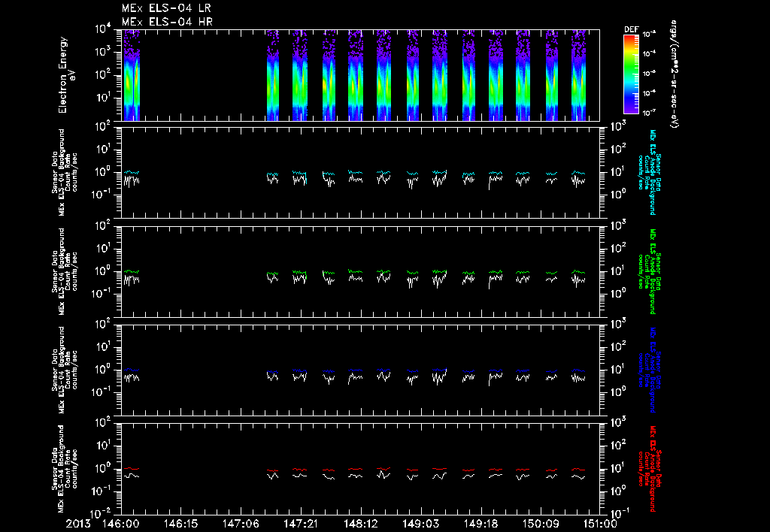Click the cyan trace segment at 146:00
The image size is (770, 532).
pyautogui.click(x=131, y=172)
